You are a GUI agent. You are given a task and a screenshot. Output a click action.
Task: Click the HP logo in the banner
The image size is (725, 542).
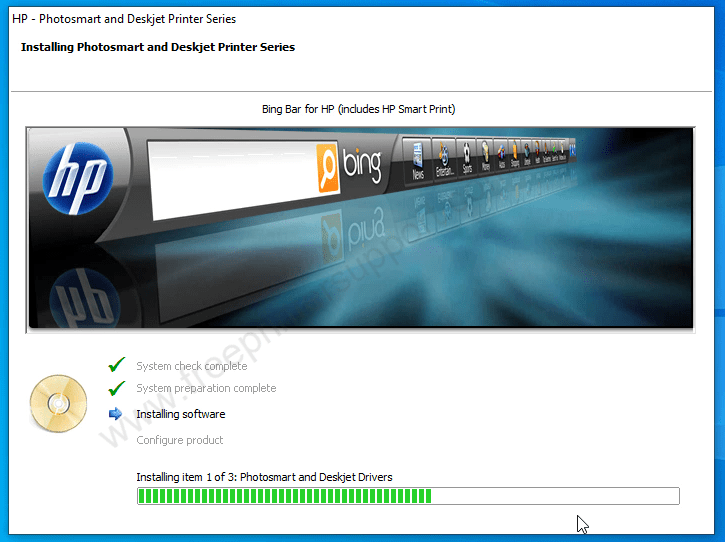click(78, 178)
